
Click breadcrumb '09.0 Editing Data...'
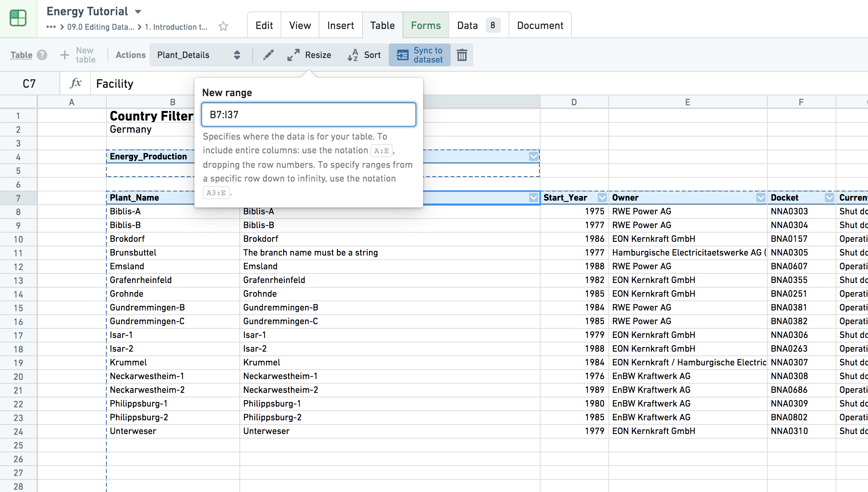101,27
